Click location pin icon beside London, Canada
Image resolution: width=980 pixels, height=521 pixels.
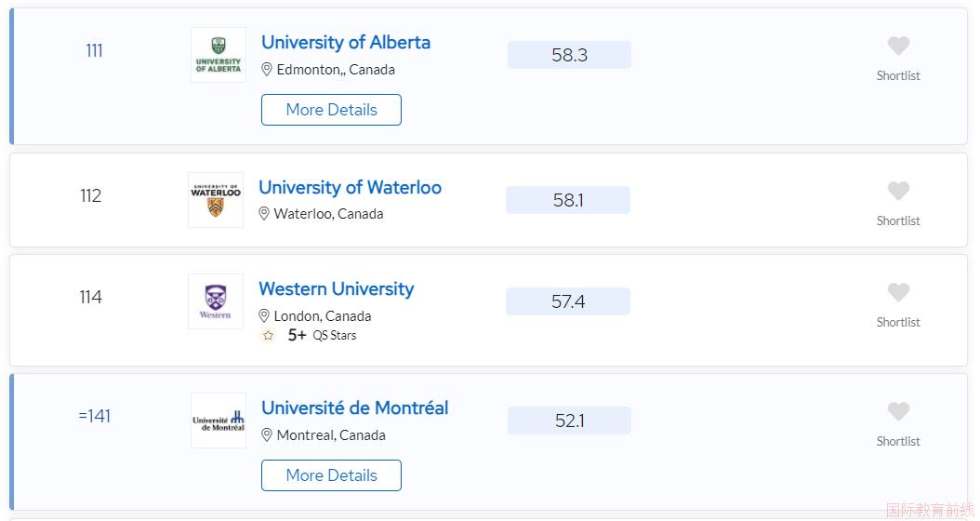point(264,315)
